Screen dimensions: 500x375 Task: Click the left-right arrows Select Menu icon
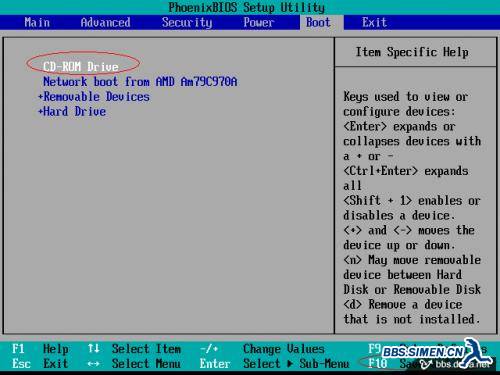point(94,364)
